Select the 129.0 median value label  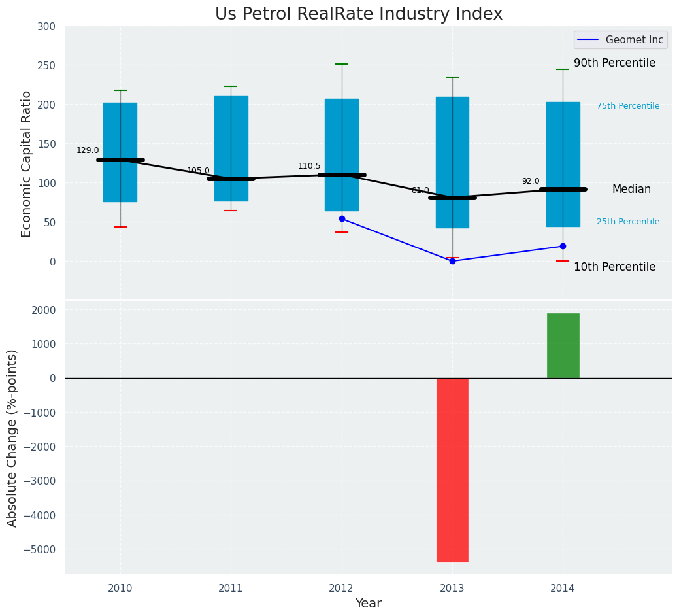coord(88,150)
